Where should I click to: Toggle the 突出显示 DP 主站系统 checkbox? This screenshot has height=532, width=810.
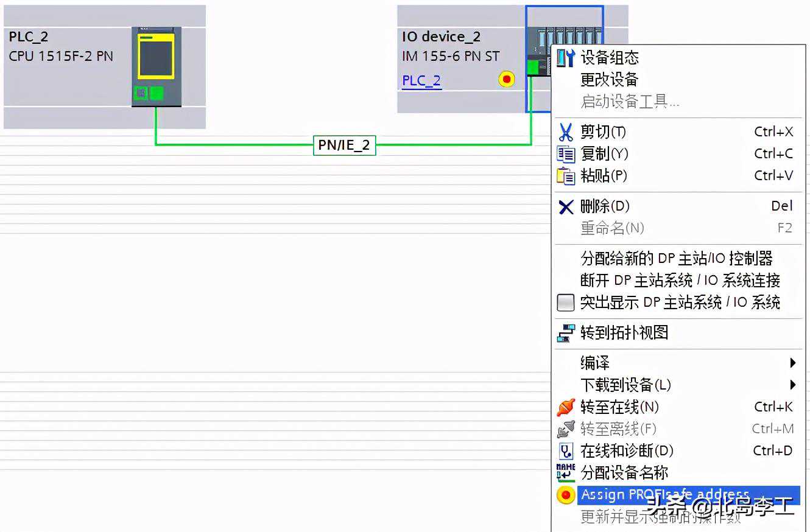pos(566,303)
